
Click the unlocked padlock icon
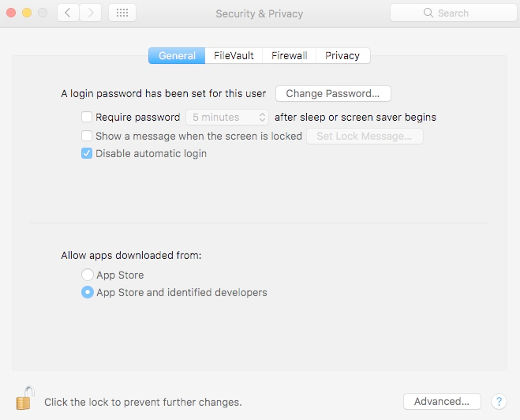click(x=25, y=398)
